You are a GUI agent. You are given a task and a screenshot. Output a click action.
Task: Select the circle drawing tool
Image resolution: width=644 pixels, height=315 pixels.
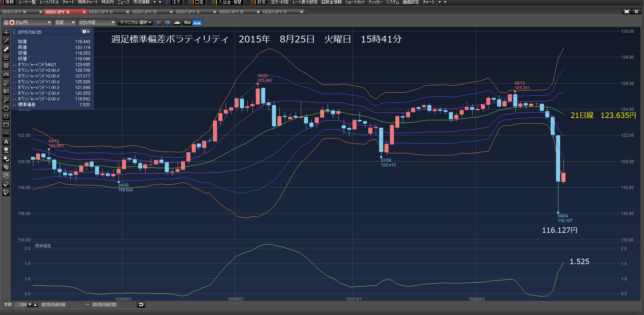point(6,117)
